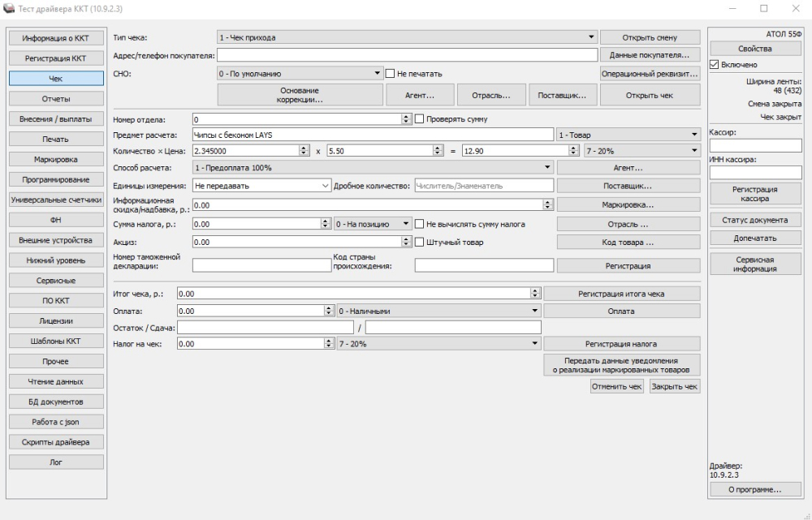The width and height of the screenshot is (812, 520).
Task: Switch to 'Отчеты' section
Action: 56,99
